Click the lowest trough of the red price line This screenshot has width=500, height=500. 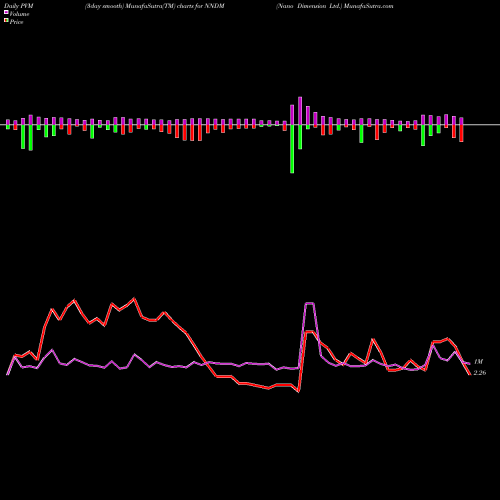click(298, 392)
